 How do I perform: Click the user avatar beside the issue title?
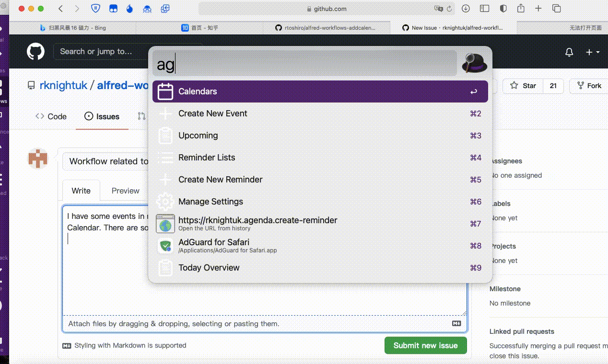(37, 159)
